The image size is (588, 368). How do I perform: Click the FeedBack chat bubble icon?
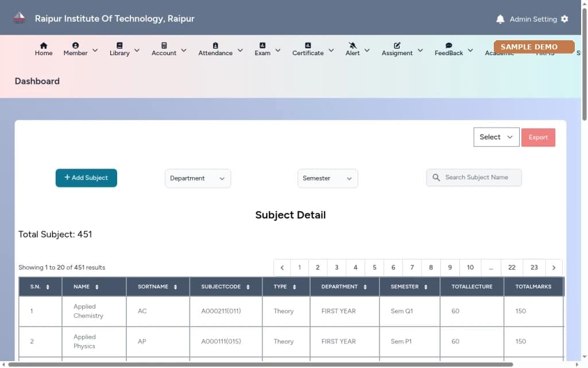[x=448, y=45]
